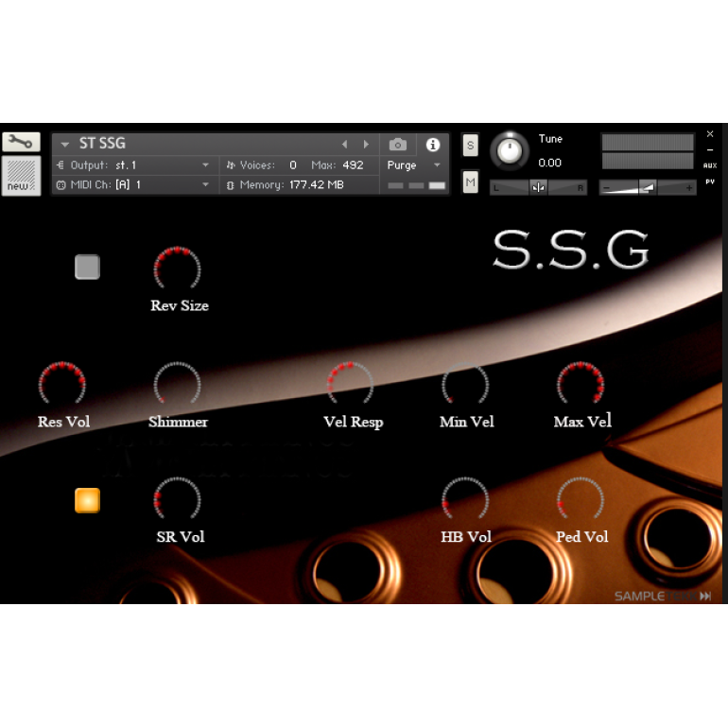Click the Shimmer knob

[x=177, y=384]
